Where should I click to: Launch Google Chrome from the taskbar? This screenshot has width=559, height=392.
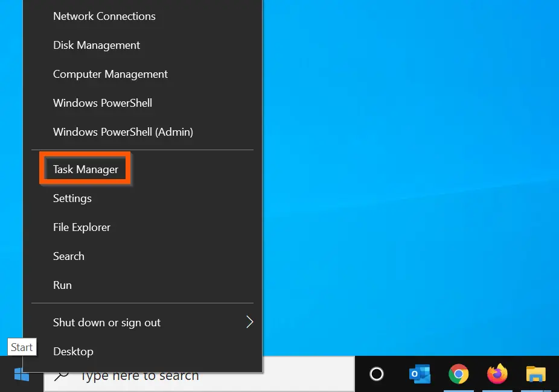click(458, 374)
